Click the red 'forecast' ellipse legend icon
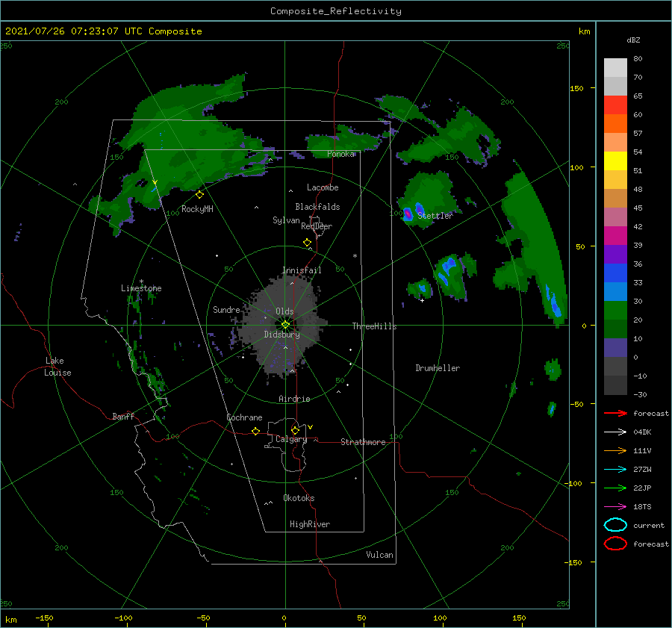Viewport: 672px width, 628px height. click(615, 544)
